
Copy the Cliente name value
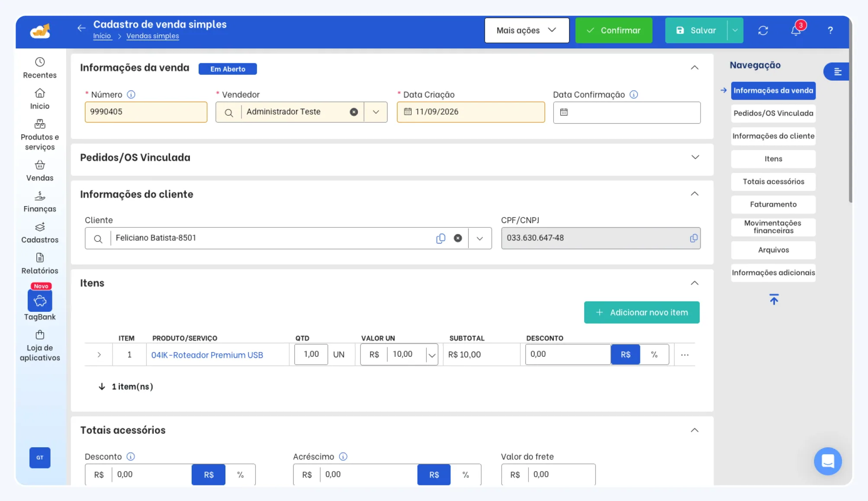point(440,238)
